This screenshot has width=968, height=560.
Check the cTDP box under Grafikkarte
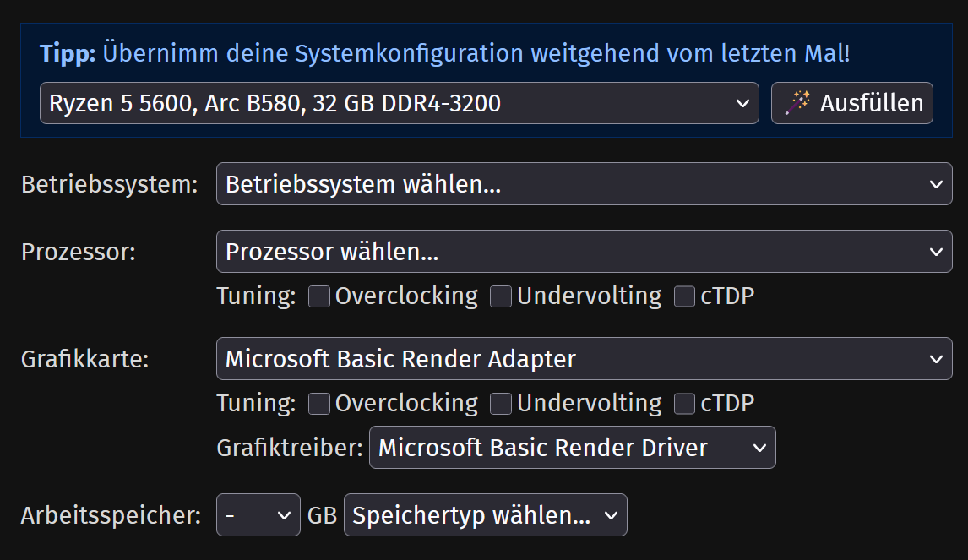click(684, 405)
